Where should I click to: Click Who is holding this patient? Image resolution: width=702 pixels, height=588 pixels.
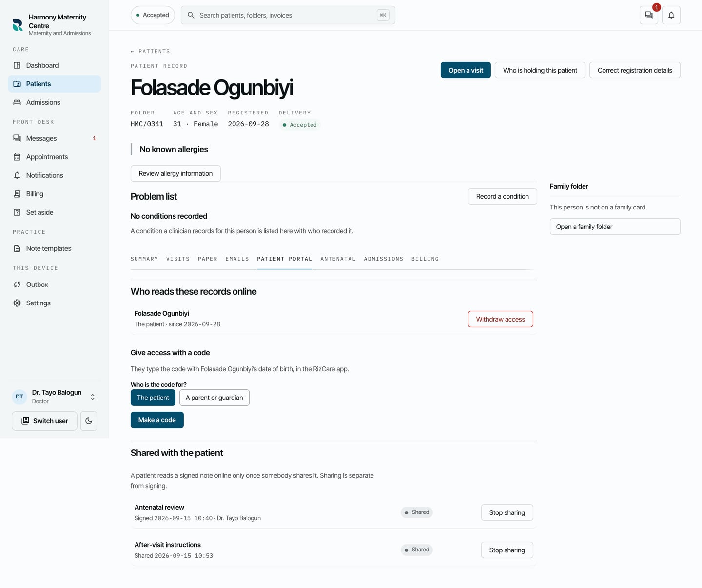point(540,70)
